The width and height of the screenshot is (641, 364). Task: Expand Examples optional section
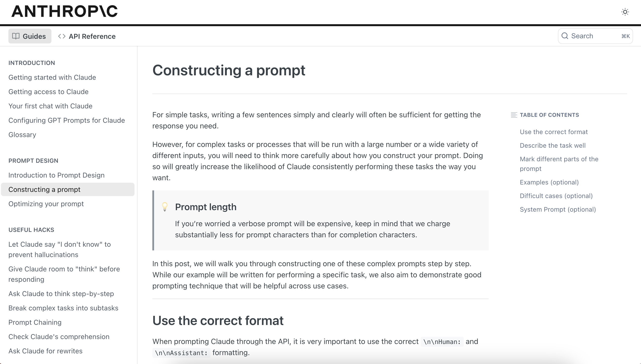(549, 182)
